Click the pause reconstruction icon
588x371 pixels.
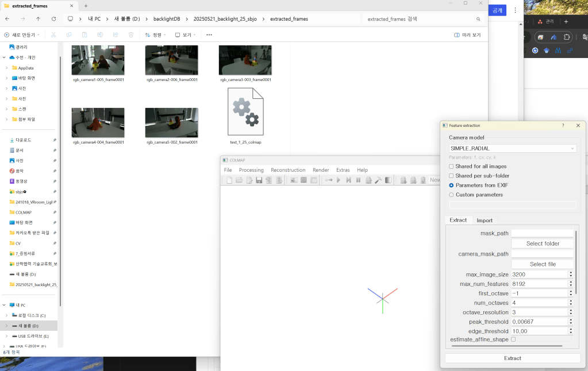click(x=358, y=180)
